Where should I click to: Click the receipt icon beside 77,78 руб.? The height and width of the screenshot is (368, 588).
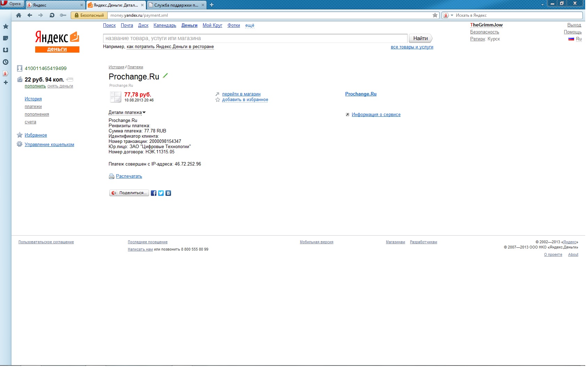[x=115, y=97]
